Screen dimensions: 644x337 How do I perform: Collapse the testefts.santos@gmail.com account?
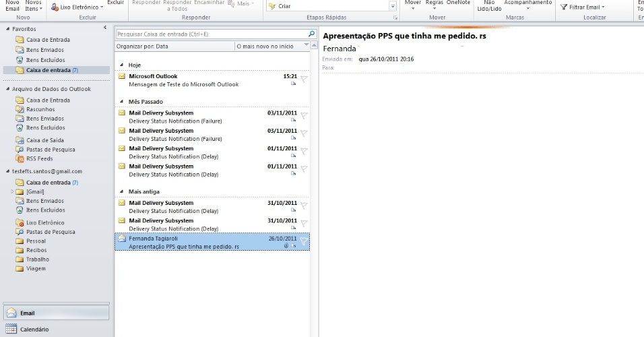7,171
